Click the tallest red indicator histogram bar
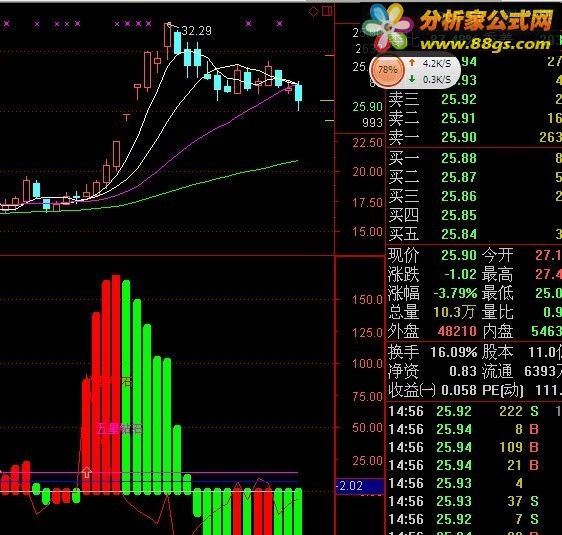Screen dimensions: 562x535 (x=116, y=384)
